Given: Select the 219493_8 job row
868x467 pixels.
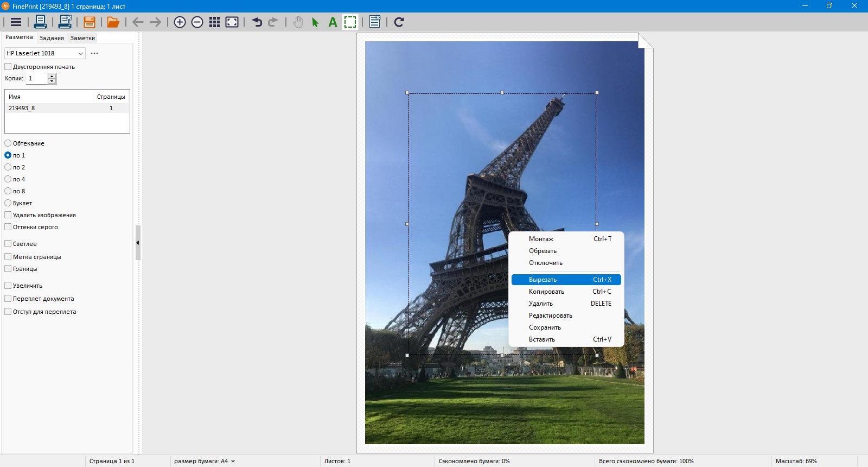Looking at the screenshot, I should pos(67,108).
